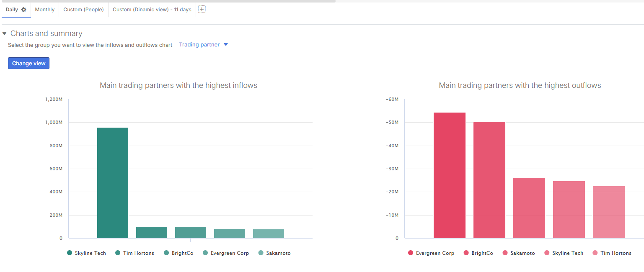Image resolution: width=644 pixels, height=272 pixels.
Task: Switch to the Monthly tab
Action: pos(44,10)
